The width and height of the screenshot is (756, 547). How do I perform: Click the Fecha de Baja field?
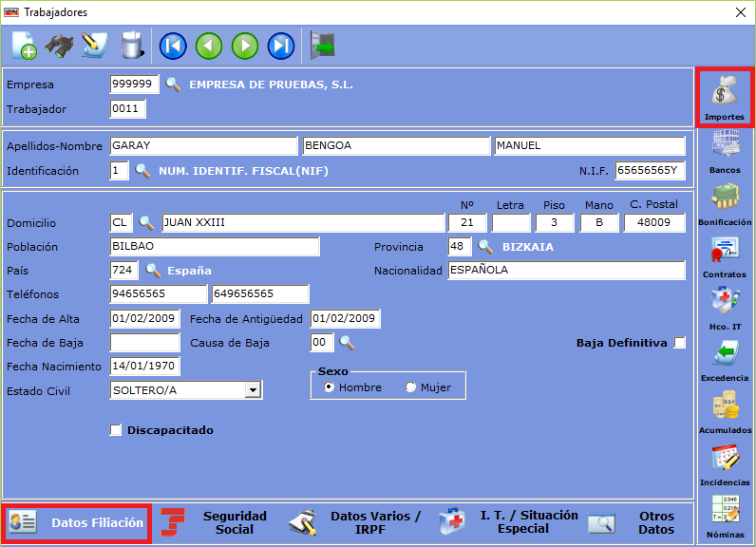[x=144, y=343]
